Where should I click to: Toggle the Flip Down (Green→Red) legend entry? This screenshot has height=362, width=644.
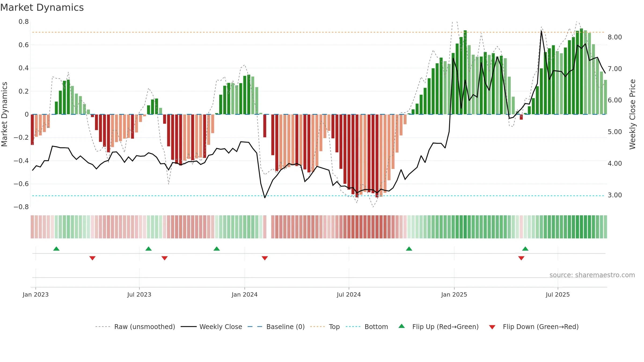click(x=533, y=327)
